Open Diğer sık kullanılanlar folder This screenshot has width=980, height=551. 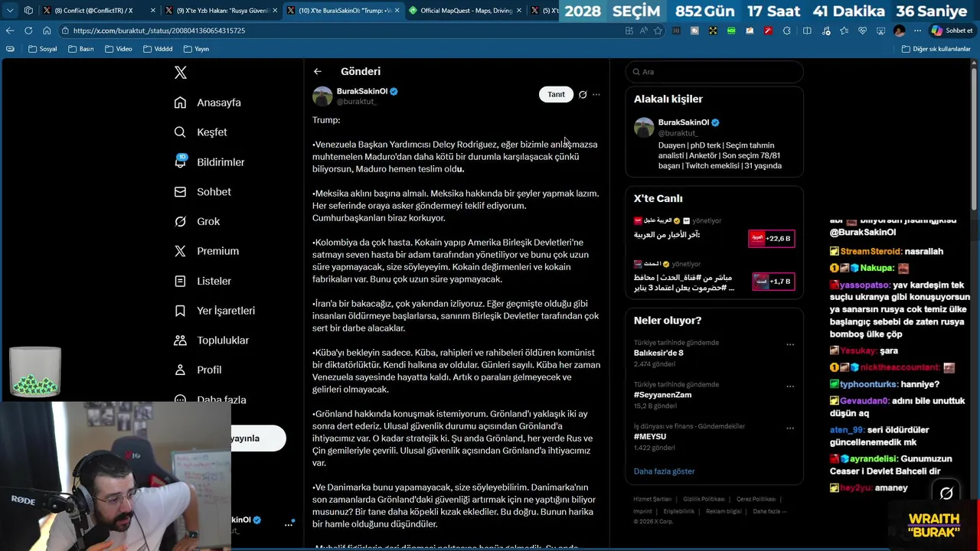click(936, 49)
